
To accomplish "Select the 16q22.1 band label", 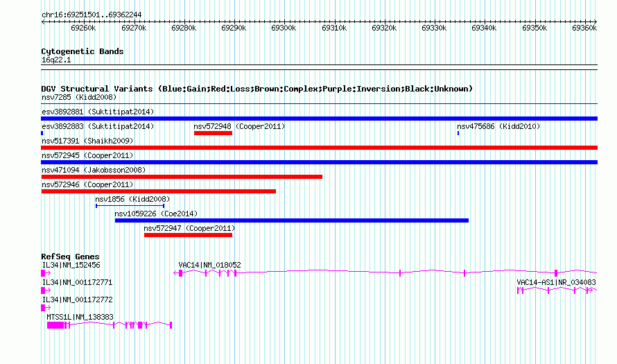I will tap(56, 60).
